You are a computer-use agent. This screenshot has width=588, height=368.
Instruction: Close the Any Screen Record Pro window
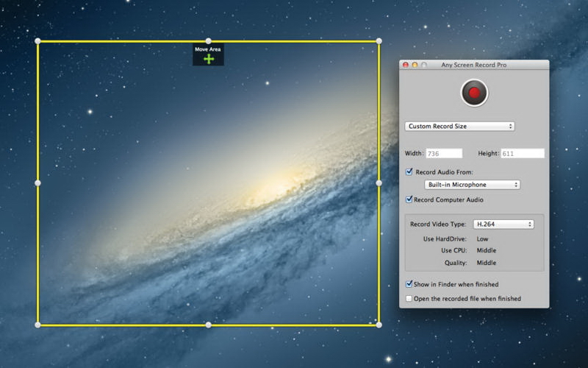coord(406,65)
